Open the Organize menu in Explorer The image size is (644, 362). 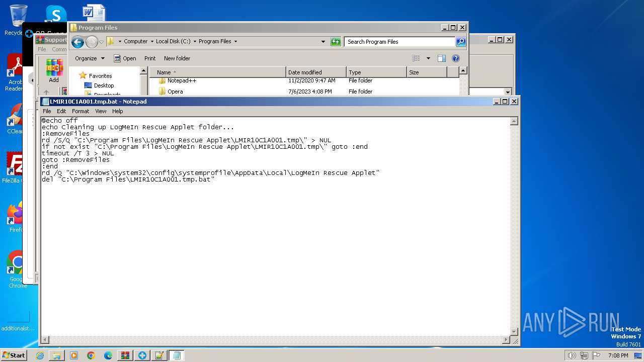90,58
